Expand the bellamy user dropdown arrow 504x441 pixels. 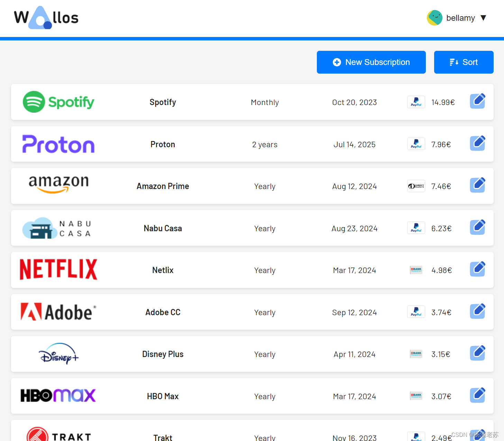[x=483, y=18]
